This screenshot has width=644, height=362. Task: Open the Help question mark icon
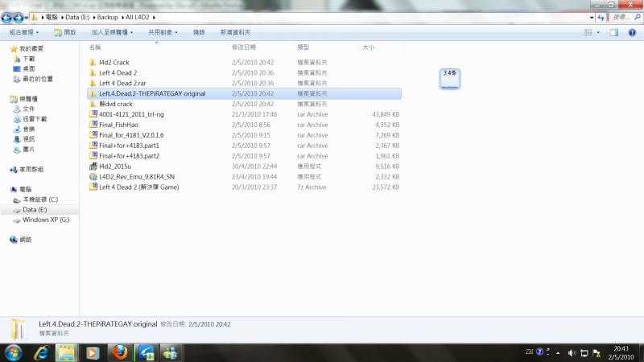pos(632,32)
